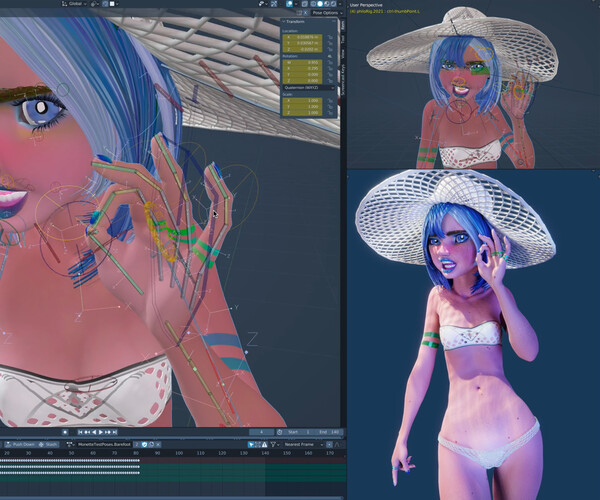
Task: Switch to wireframe shading mode
Action: click(x=313, y=4)
